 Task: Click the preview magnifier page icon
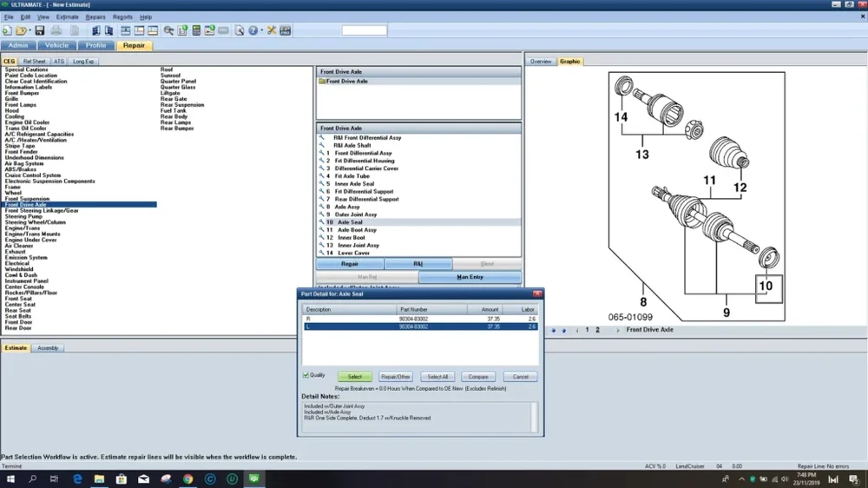pos(240,30)
